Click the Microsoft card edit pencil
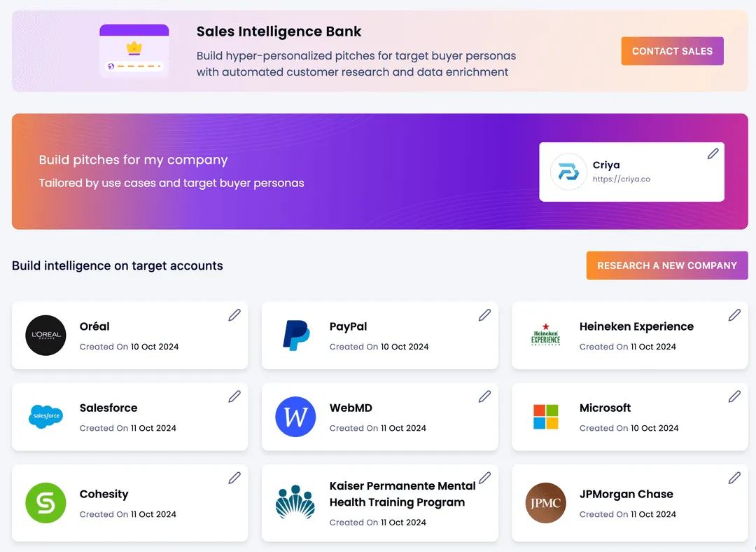This screenshot has height=552, width=756. [x=734, y=396]
